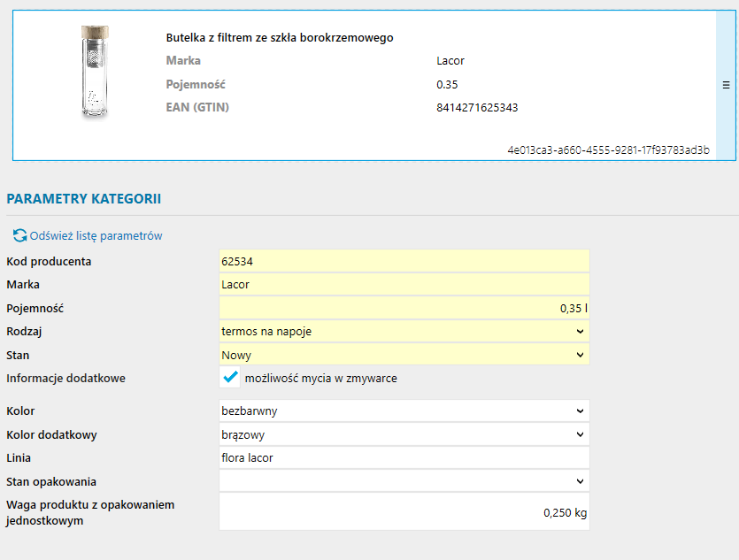Click the PARAMETRY KATEGORII section header
Image resolution: width=739 pixels, height=560 pixels.
pyautogui.click(x=83, y=198)
